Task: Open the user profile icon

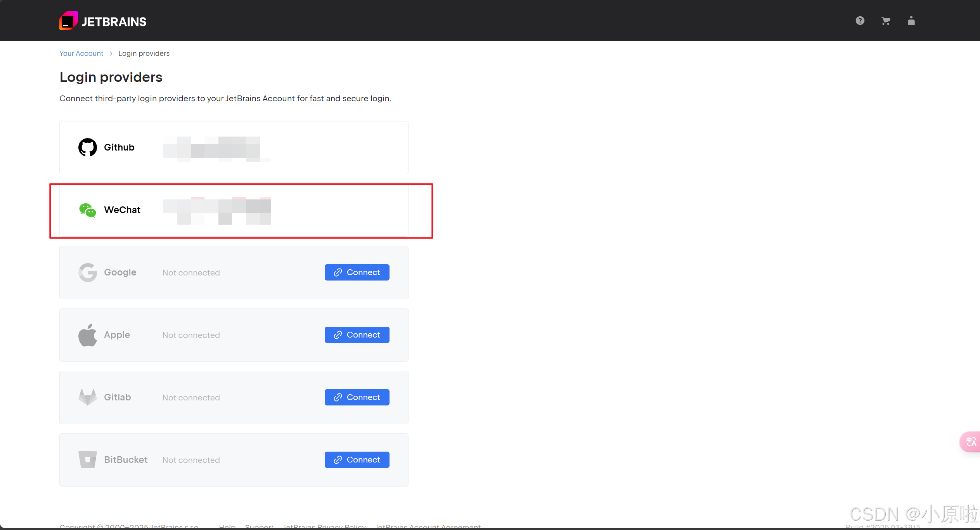Action: click(x=911, y=21)
